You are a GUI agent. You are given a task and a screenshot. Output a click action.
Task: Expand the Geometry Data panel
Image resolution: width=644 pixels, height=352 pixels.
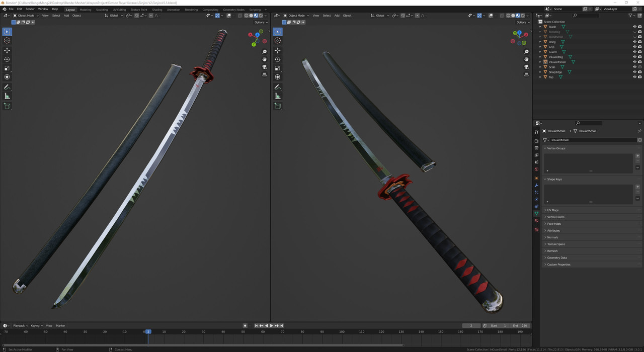[592, 257]
